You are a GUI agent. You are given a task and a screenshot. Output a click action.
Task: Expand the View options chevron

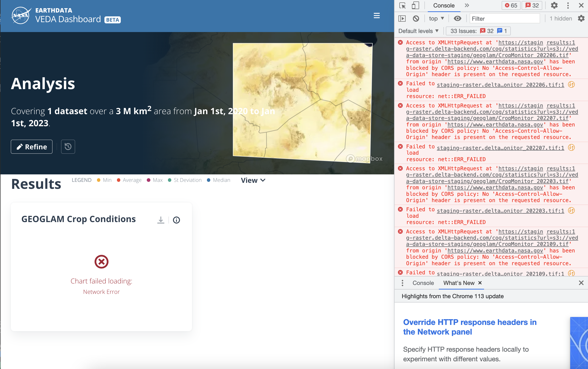point(262,180)
